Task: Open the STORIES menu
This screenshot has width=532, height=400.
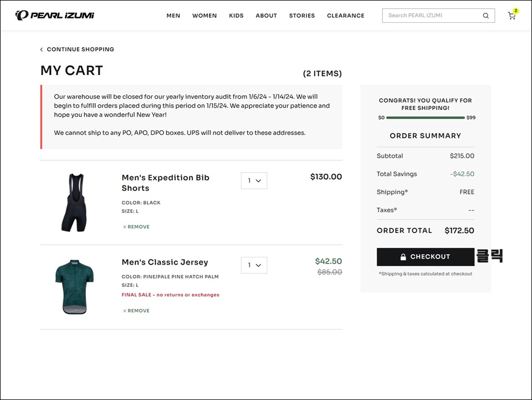Action: pos(302,16)
